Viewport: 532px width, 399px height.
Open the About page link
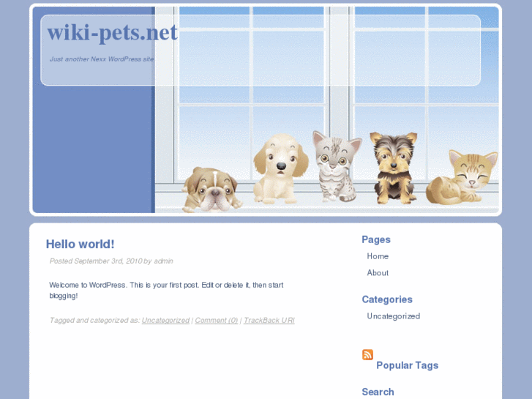click(378, 272)
